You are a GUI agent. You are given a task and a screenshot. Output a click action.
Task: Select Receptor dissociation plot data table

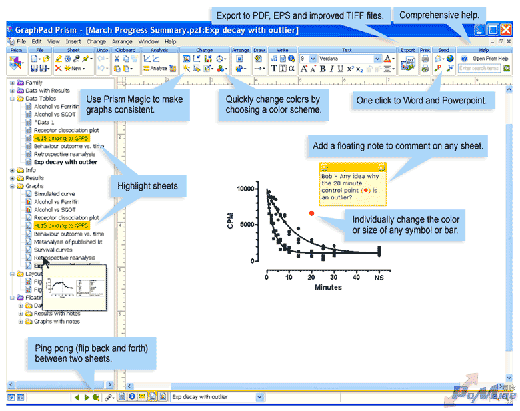click(x=66, y=130)
